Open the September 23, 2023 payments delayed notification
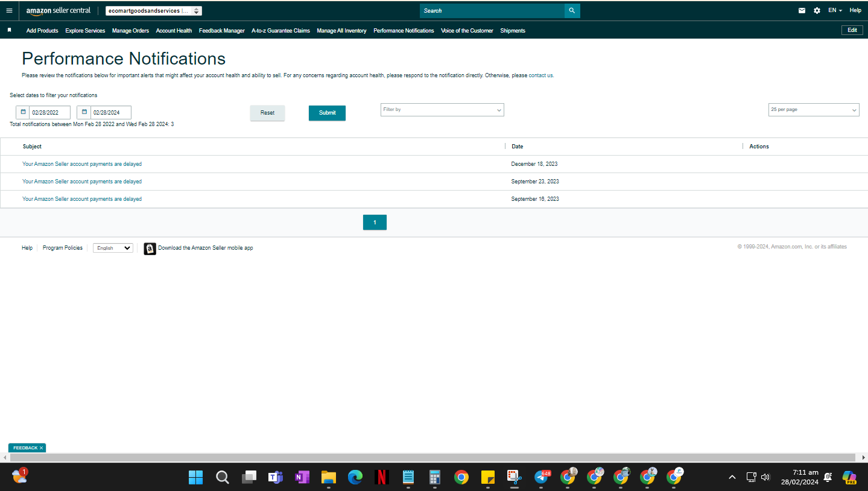The image size is (868, 491). click(x=82, y=182)
